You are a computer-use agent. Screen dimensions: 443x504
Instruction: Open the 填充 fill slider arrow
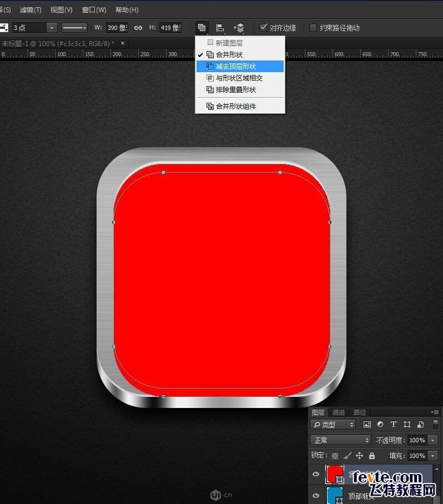click(x=432, y=456)
